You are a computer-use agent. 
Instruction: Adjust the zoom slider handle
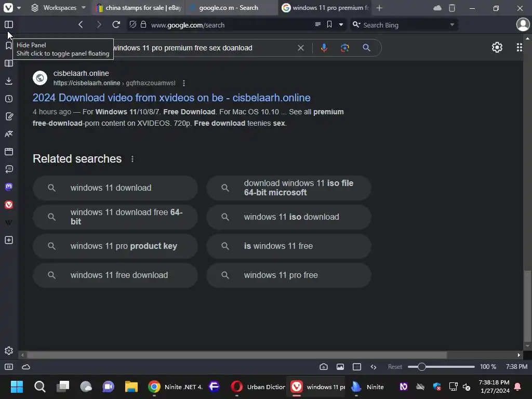[422, 367]
